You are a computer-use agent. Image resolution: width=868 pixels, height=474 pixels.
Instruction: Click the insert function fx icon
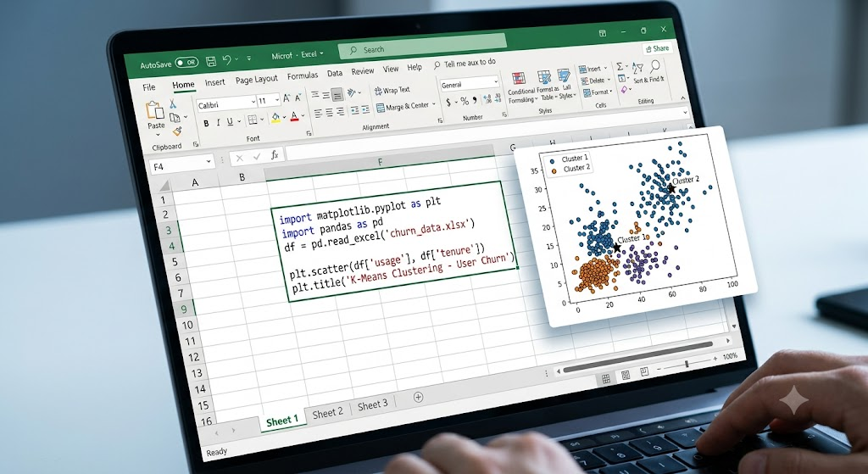(x=274, y=156)
